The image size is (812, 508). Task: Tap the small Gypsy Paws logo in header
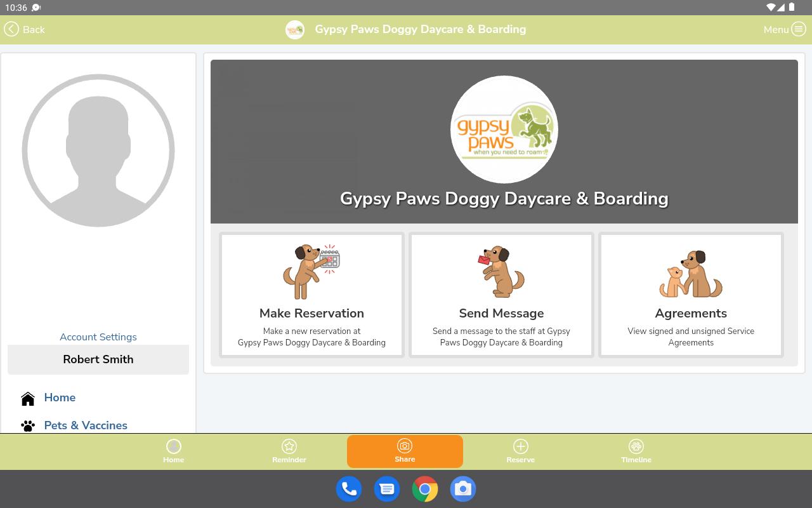pyautogui.click(x=295, y=29)
